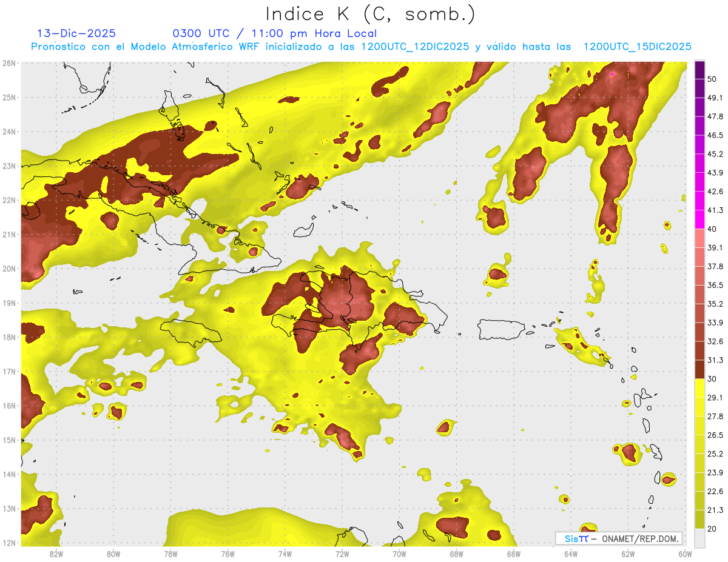The width and height of the screenshot is (728, 562).
Task: Click the colorbar label "25.2"
Action: (715, 454)
